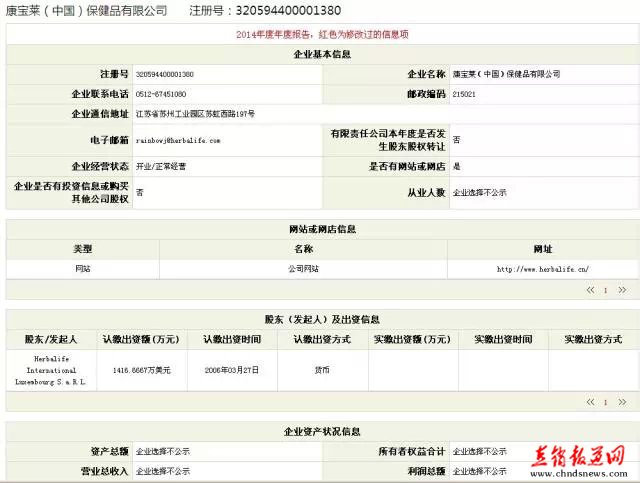Select subscribed capital 1416.6667万美元
640x483 pixels.
point(142,370)
